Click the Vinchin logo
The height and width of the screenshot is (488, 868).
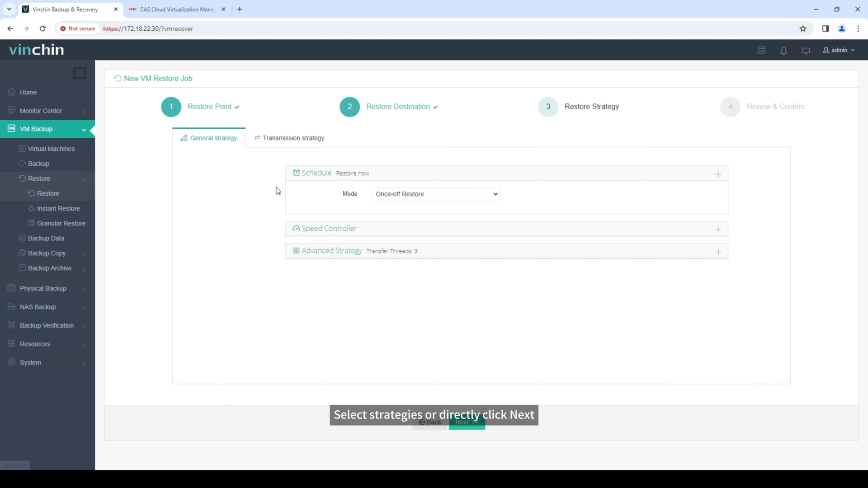pos(37,50)
